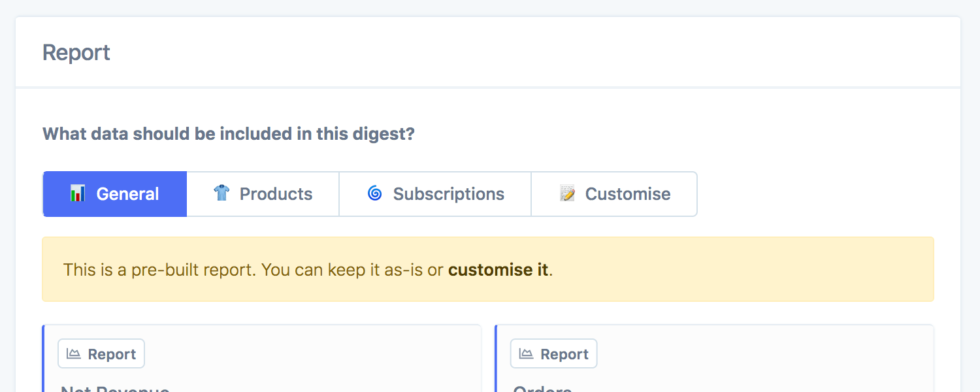Click the Orders card title text
980x392 pixels.
tap(542, 389)
